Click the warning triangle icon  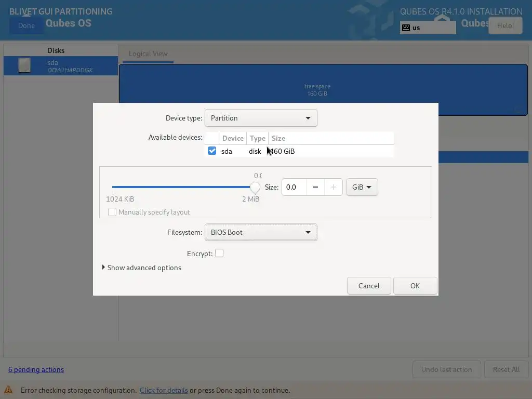pyautogui.click(x=8, y=390)
